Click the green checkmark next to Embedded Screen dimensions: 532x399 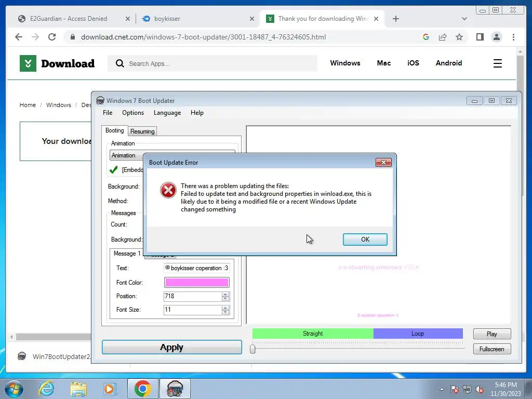click(114, 170)
